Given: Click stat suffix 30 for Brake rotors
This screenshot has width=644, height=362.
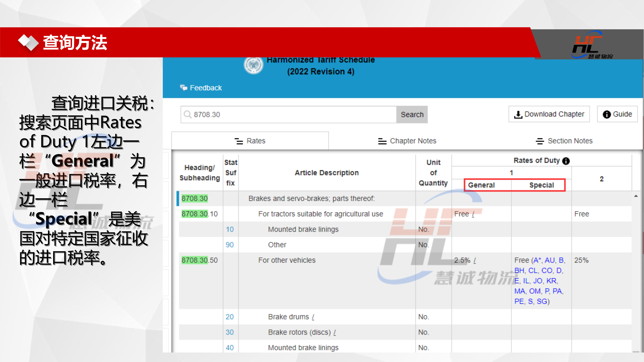Looking at the screenshot, I should 230,332.
